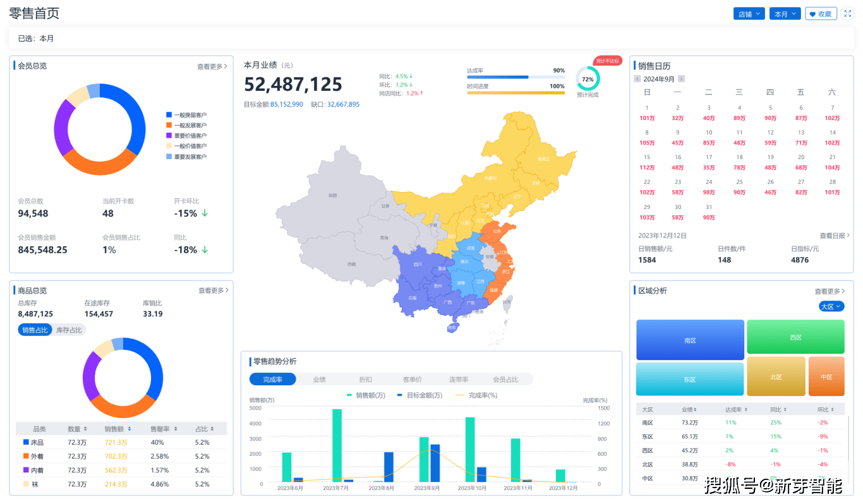Toggle 一般挽留客户 legend in member donut

[x=186, y=115]
